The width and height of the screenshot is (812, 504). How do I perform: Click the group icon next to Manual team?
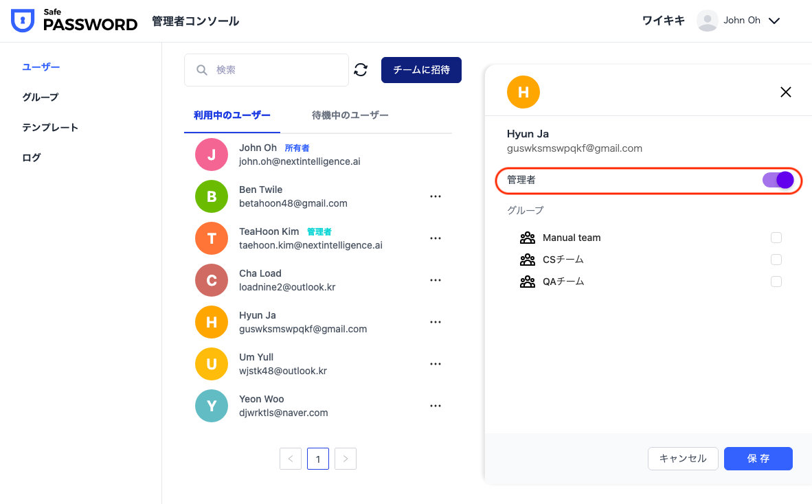[528, 238]
